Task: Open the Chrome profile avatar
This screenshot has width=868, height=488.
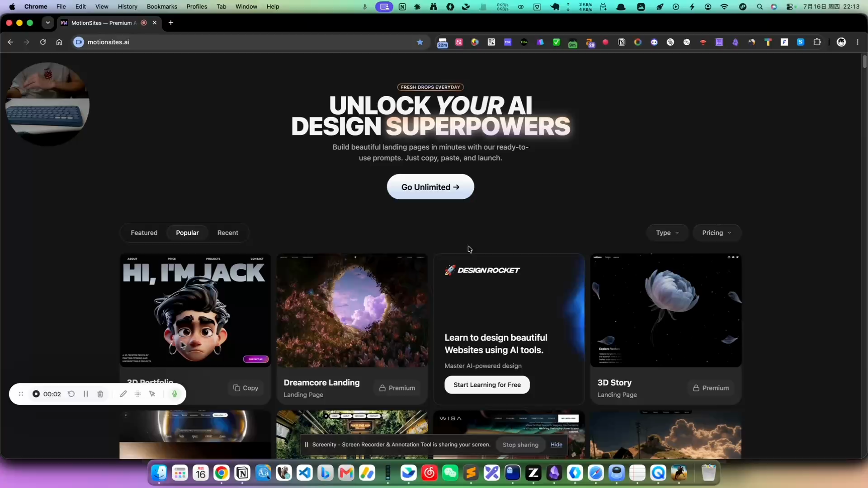Action: 841,42
